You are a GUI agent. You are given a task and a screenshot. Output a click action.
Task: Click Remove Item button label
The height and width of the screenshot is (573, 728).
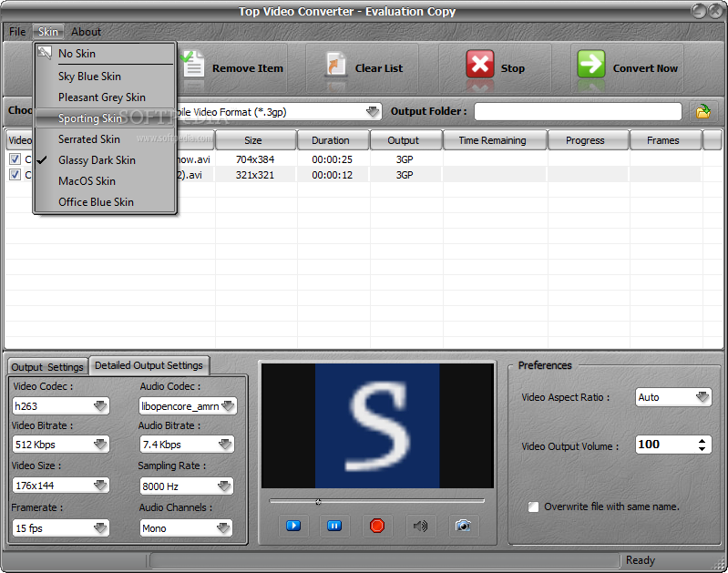click(x=248, y=68)
